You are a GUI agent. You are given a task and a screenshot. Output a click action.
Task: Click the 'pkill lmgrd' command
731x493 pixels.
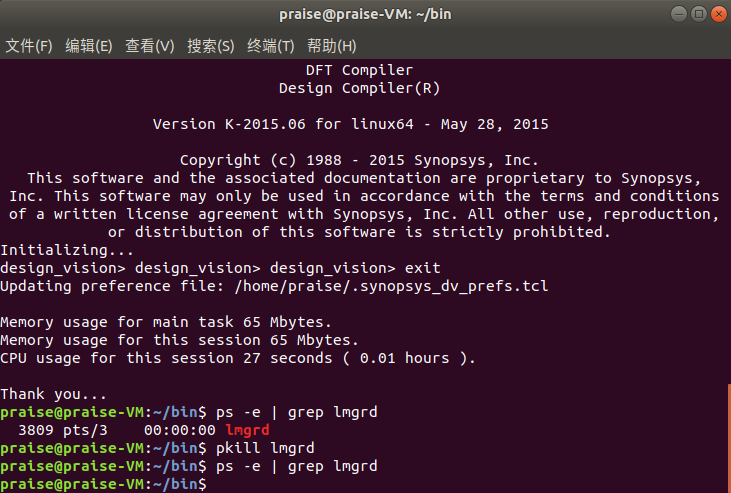click(x=265, y=448)
